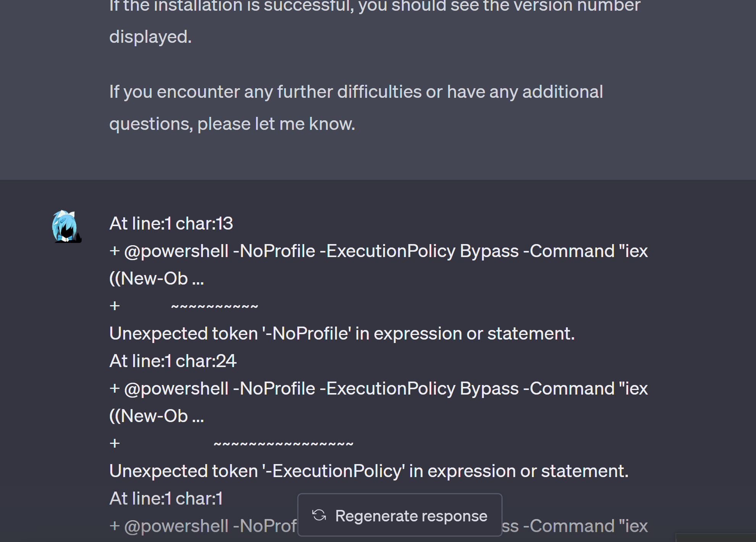Click the tilde underline marker row
Screen dimensions: 756x542
[x=215, y=305]
